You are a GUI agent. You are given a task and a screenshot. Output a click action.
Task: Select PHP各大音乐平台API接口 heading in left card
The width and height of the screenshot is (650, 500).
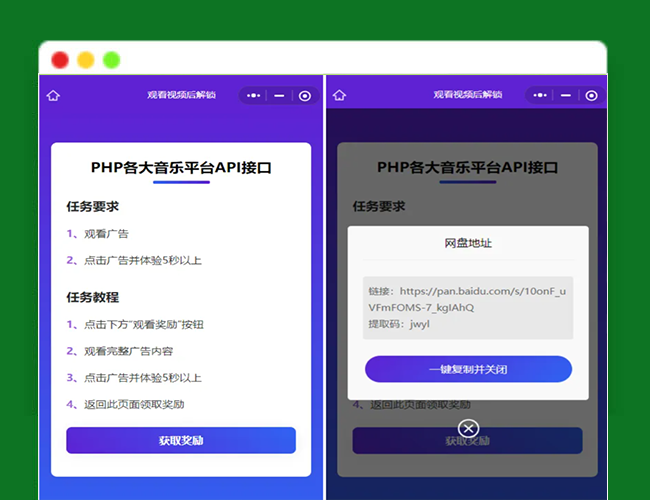[x=181, y=168]
